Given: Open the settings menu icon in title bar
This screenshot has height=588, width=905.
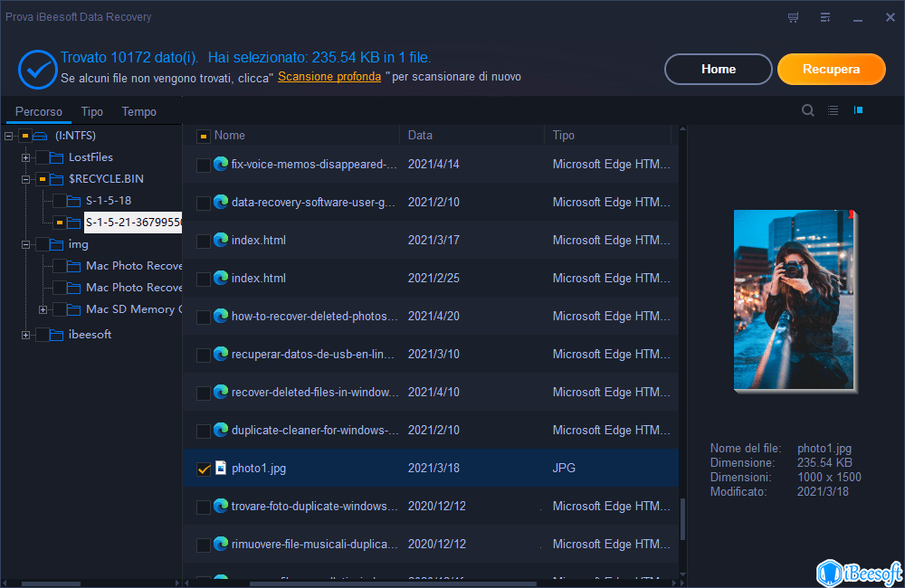Looking at the screenshot, I should (825, 17).
